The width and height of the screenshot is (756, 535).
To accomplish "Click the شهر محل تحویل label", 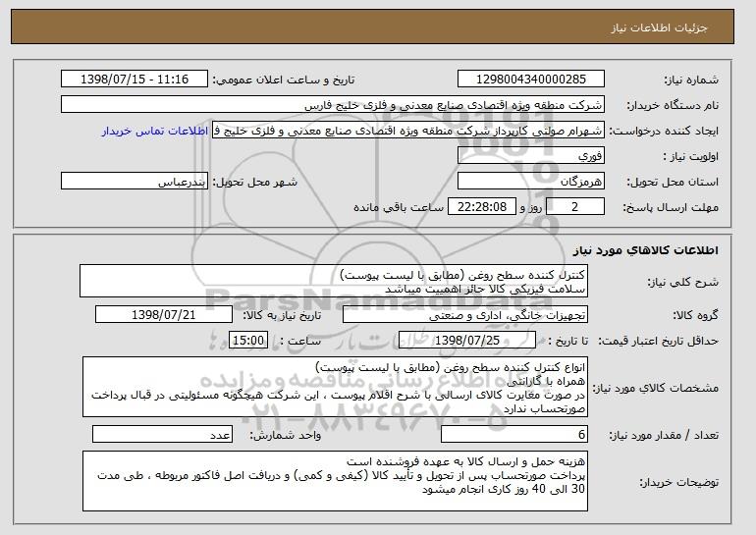I will (x=255, y=182).
